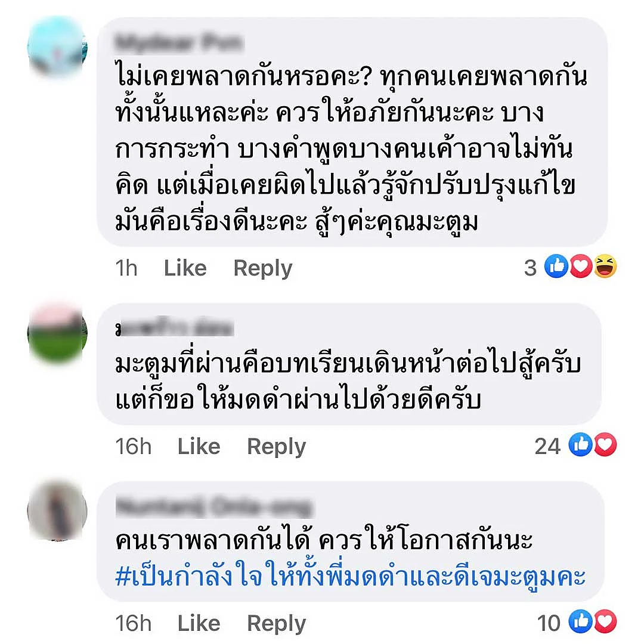Image resolution: width=644 pixels, height=644 pixels.
Task: Open the second commenter's green field avatar
Action: click(57, 333)
